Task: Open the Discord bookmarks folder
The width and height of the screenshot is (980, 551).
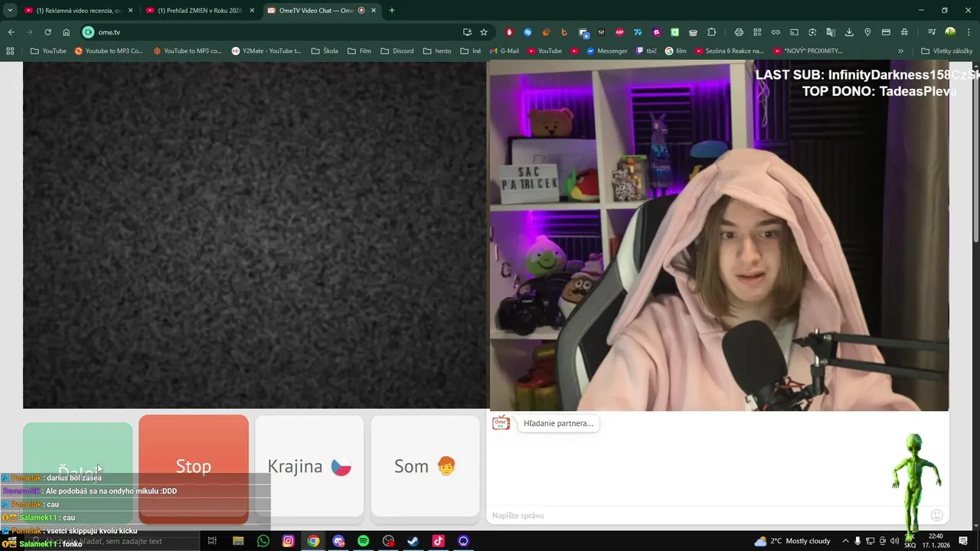Action: (x=397, y=51)
